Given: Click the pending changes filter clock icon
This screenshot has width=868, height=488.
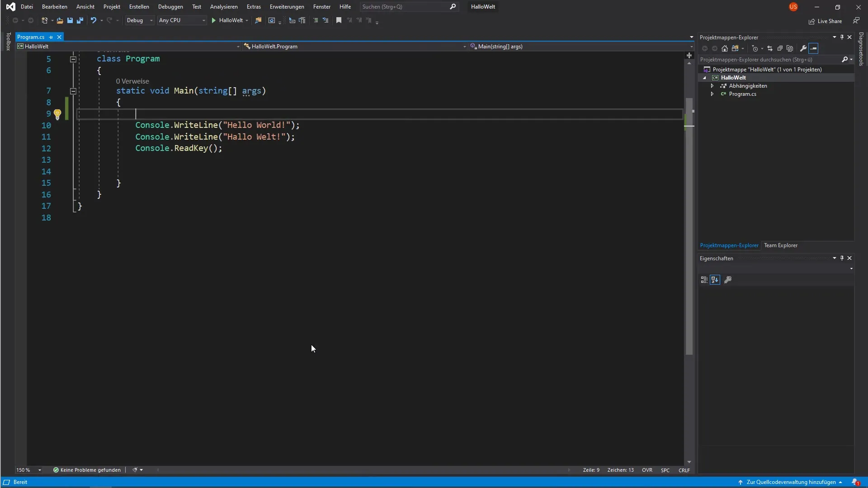Looking at the screenshot, I should (x=755, y=48).
